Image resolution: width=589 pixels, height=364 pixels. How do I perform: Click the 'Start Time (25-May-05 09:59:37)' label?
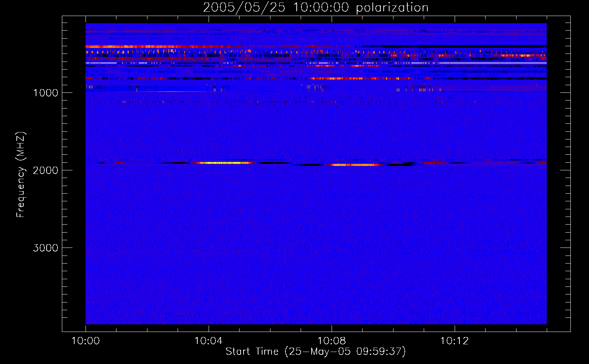tap(316, 352)
